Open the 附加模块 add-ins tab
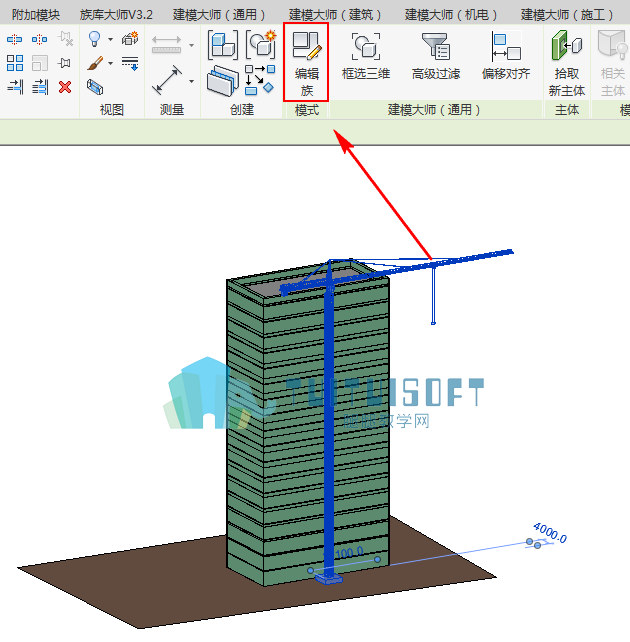Screen dimensions: 630x642 click(36, 15)
